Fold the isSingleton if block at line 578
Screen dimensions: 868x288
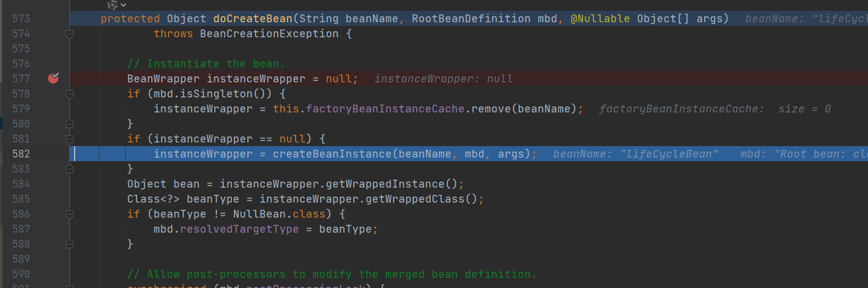pos(69,94)
